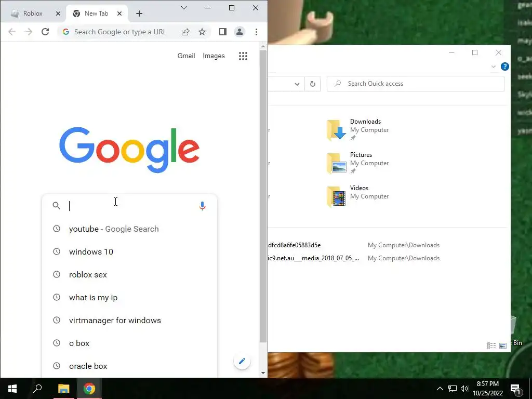Open Chrome profile avatar
The image size is (532, 399).
(x=239, y=32)
